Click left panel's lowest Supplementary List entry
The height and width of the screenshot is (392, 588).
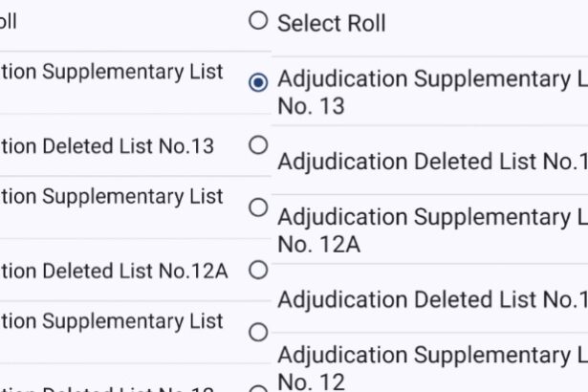coord(112,320)
